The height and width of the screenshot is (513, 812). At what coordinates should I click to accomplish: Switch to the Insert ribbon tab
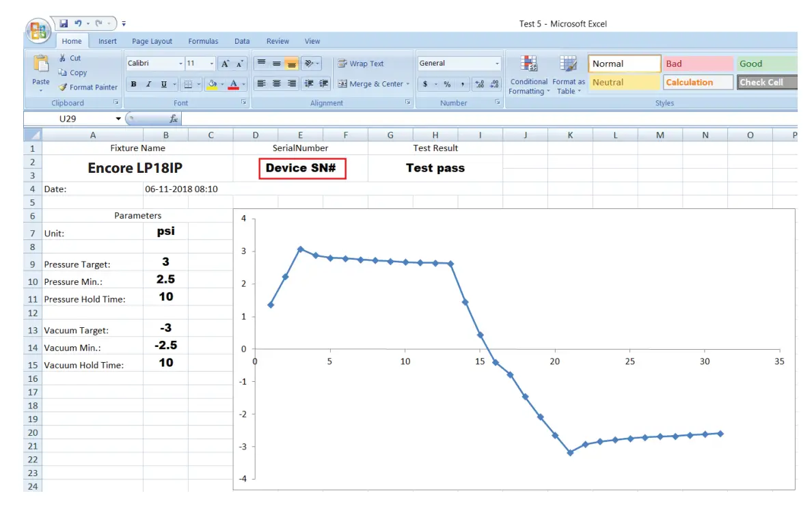(107, 41)
